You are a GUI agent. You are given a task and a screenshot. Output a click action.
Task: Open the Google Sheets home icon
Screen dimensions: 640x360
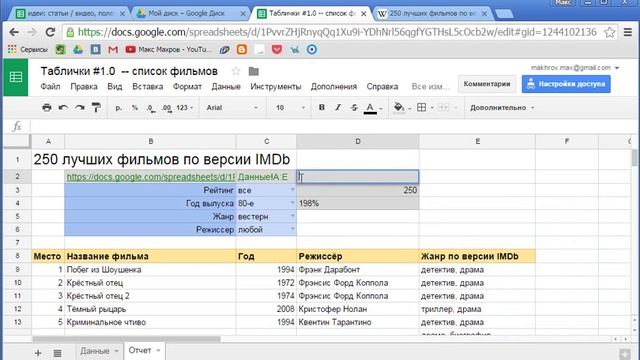(x=16, y=77)
